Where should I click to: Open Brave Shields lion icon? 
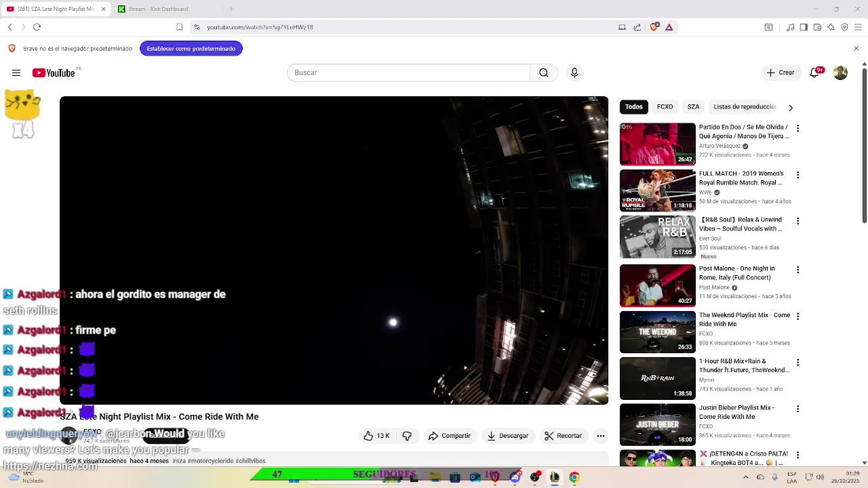tap(654, 27)
